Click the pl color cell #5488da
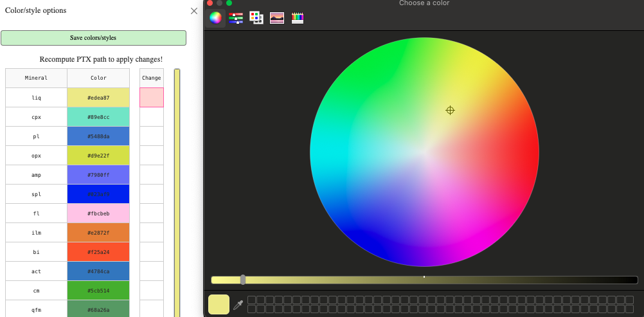Image resolution: width=644 pixels, height=317 pixels. click(98, 136)
